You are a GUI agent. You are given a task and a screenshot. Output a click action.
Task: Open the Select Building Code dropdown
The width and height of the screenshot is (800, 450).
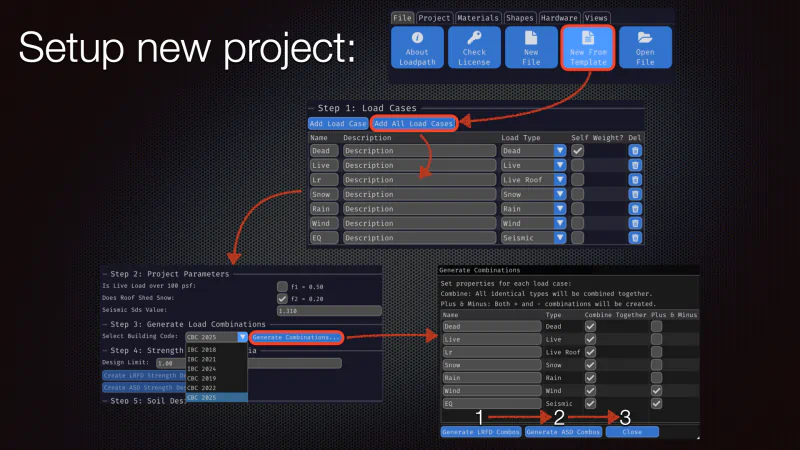(242, 337)
